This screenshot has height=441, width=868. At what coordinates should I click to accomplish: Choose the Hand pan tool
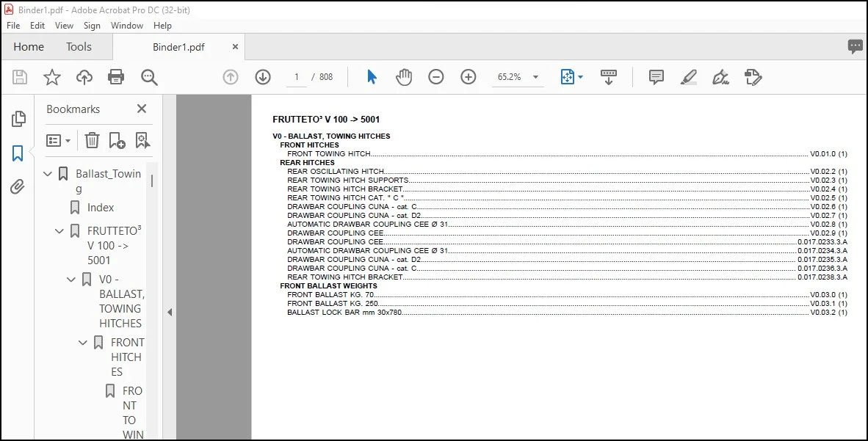pyautogui.click(x=404, y=77)
